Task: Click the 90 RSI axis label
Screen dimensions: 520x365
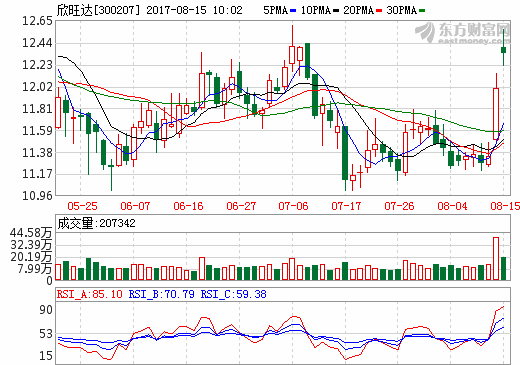Action: click(x=46, y=310)
